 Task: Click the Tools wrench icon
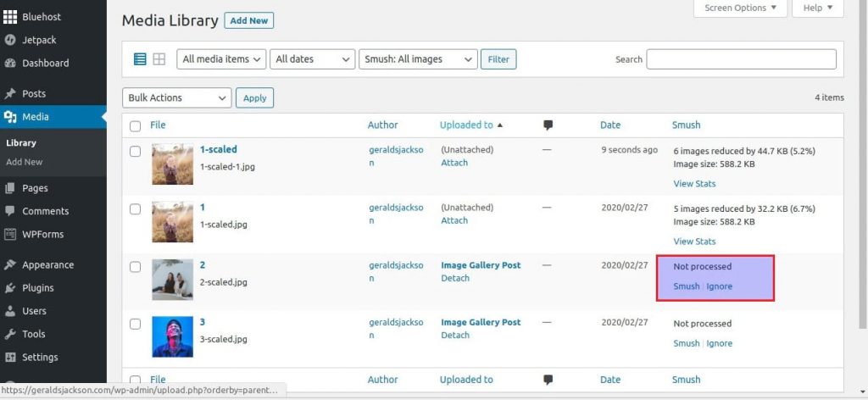(x=10, y=334)
